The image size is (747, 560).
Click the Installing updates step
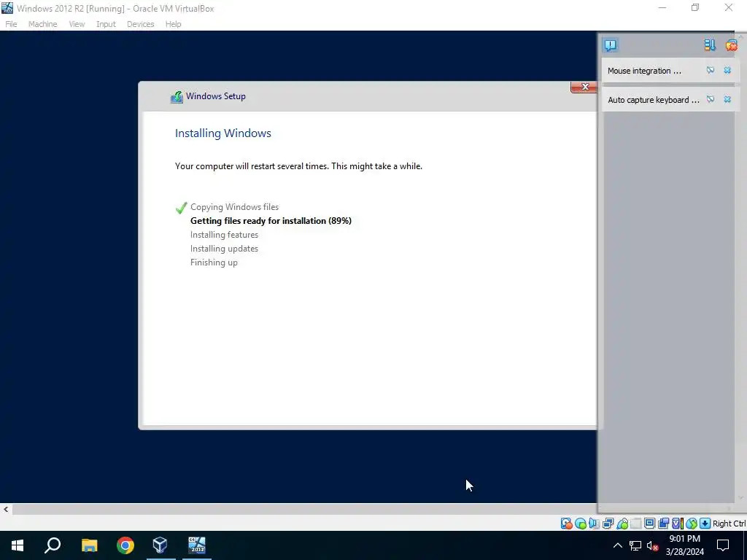point(224,249)
